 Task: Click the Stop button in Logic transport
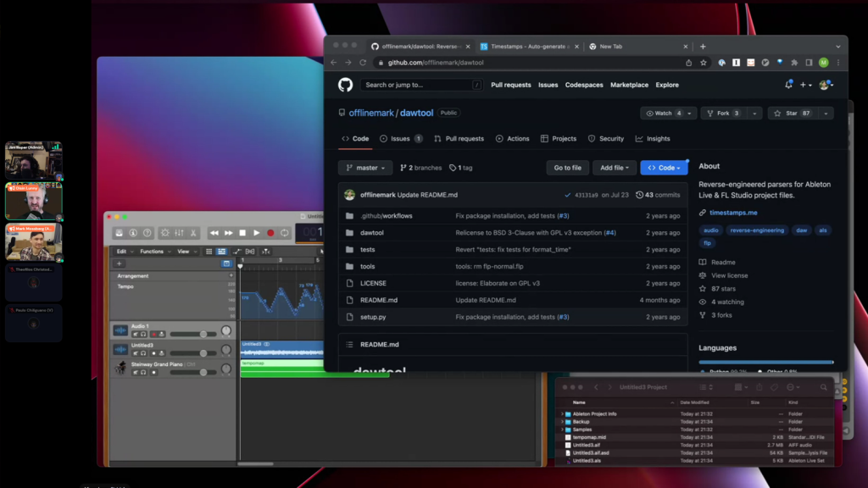[x=242, y=233]
